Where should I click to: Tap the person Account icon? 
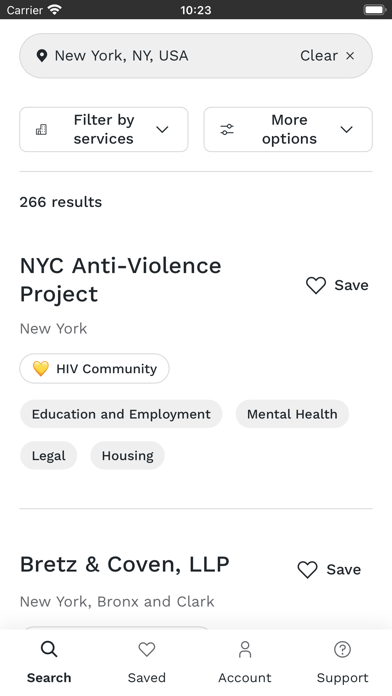245,649
